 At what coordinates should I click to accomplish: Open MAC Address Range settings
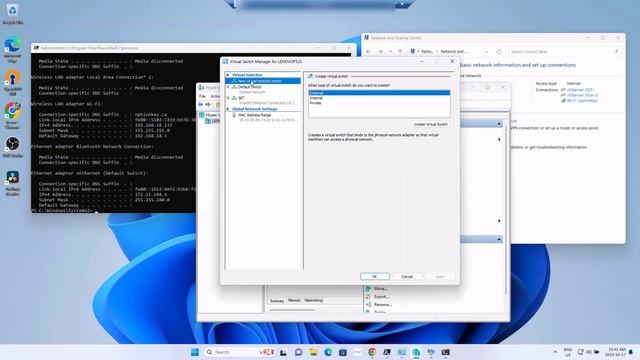point(255,115)
